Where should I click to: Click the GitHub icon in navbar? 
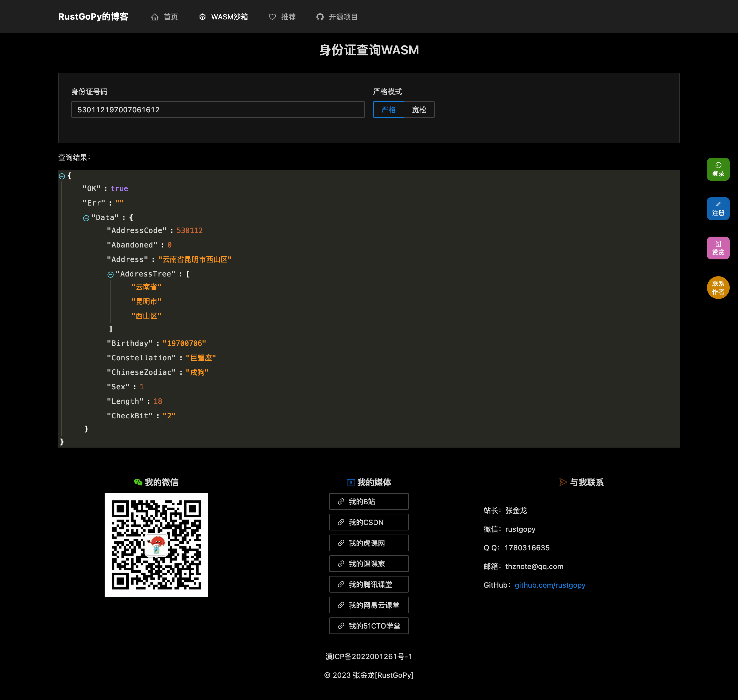(x=320, y=17)
